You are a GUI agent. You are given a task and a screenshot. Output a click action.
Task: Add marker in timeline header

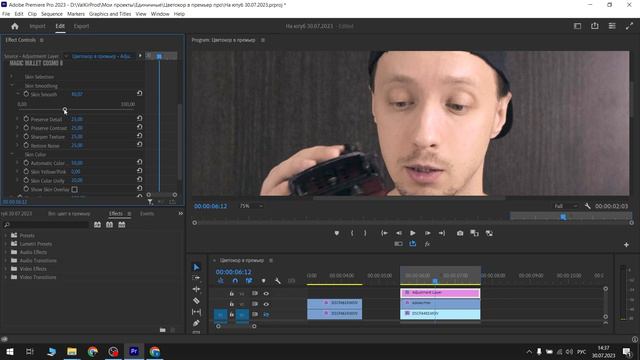(263, 281)
